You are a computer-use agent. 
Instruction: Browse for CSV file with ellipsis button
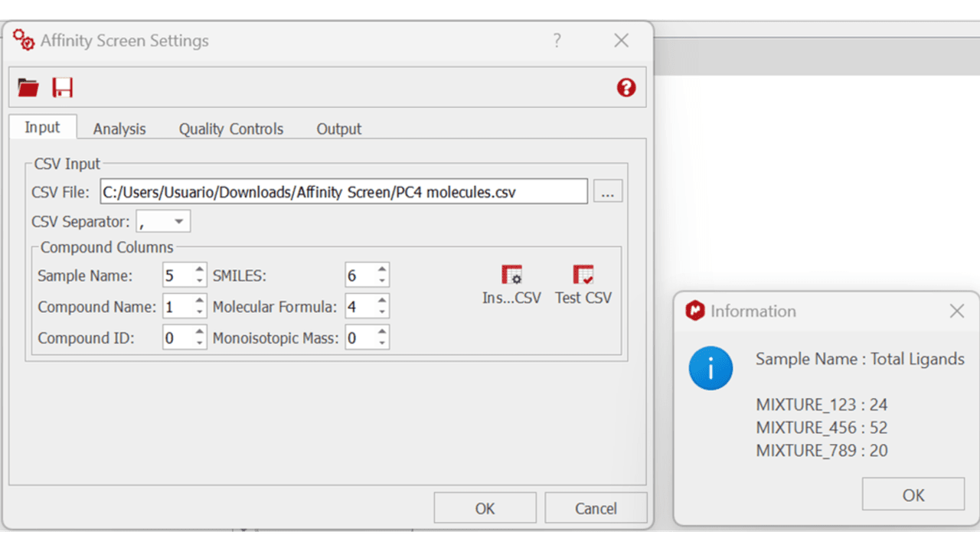click(608, 191)
